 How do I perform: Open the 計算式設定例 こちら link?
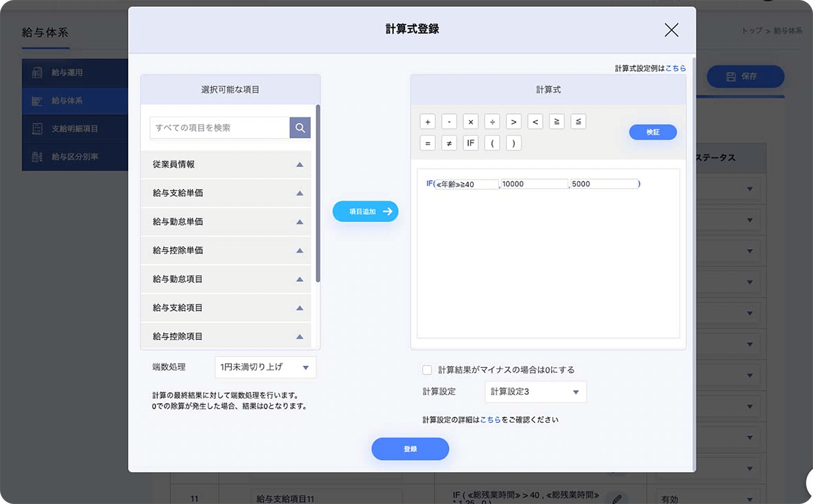point(675,68)
